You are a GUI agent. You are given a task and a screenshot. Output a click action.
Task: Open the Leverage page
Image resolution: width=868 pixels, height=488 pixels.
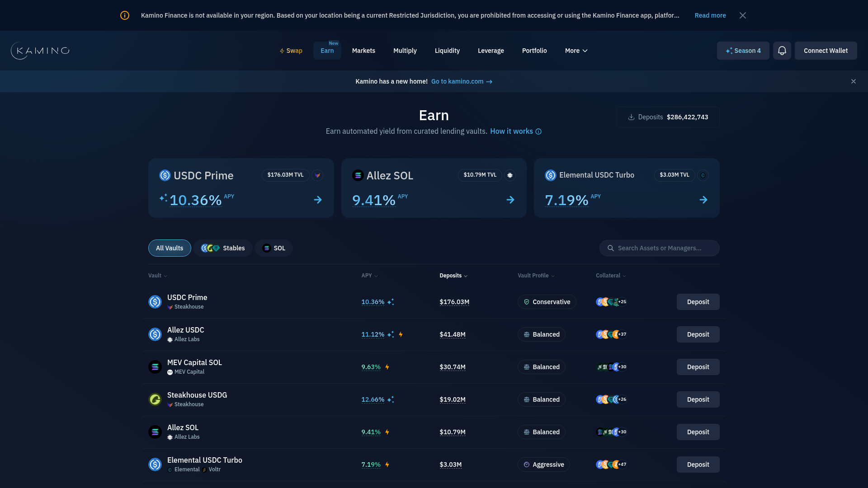click(x=491, y=51)
